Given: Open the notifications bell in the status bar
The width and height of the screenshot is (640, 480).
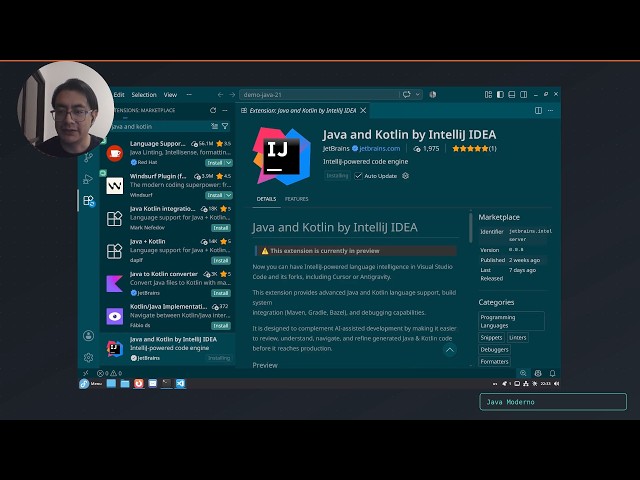Looking at the screenshot, I should click(552, 373).
